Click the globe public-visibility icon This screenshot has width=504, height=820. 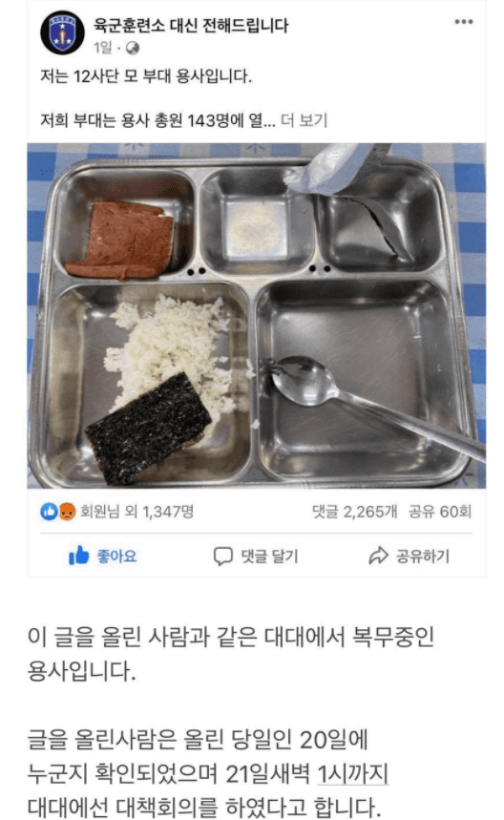(133, 48)
